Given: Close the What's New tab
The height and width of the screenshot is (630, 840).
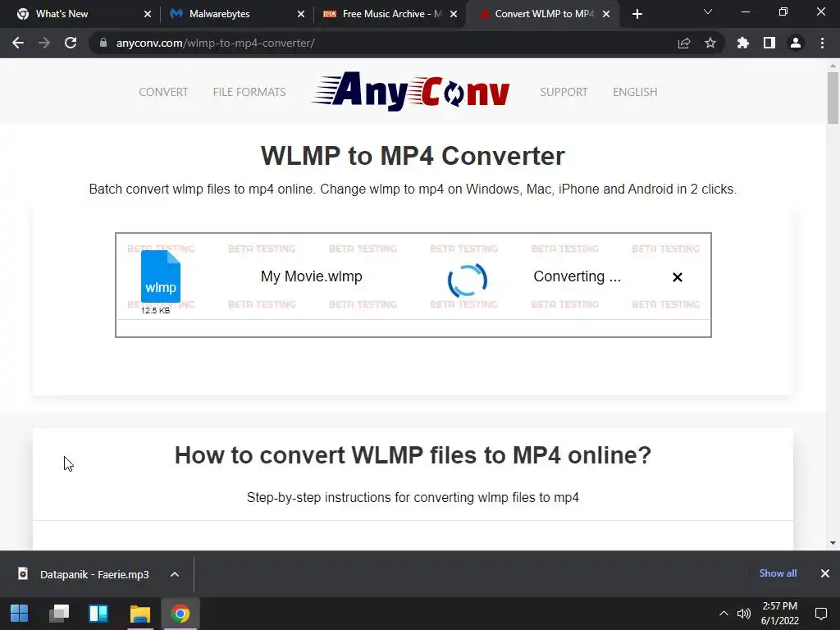Looking at the screenshot, I should point(148,15).
